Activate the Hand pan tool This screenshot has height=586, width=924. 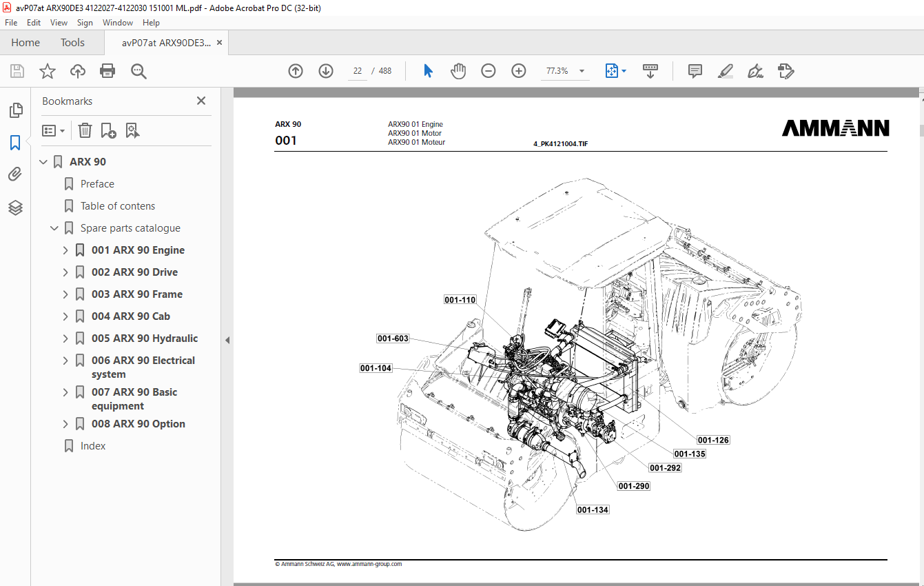click(458, 71)
